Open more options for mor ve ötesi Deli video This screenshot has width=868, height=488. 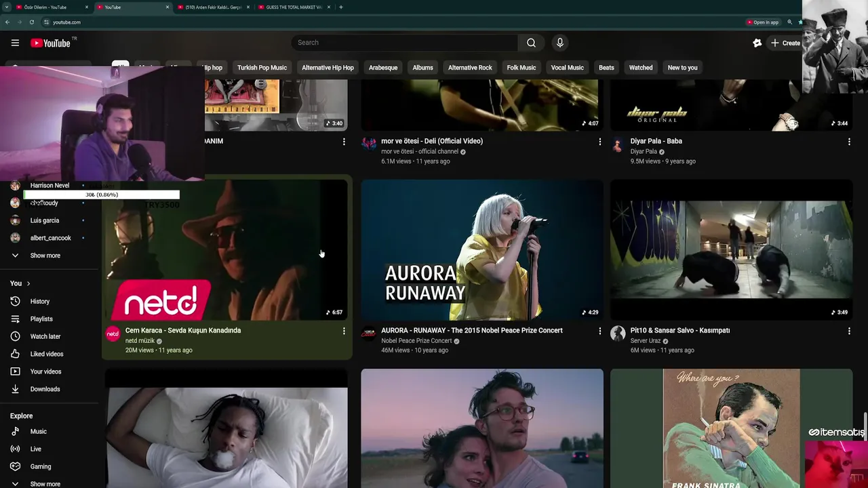[x=599, y=142]
